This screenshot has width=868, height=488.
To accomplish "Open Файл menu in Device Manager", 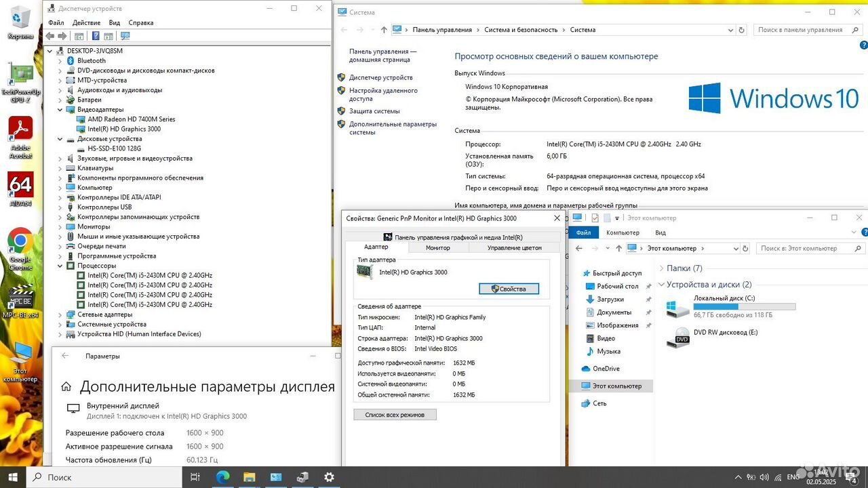I will coord(56,22).
